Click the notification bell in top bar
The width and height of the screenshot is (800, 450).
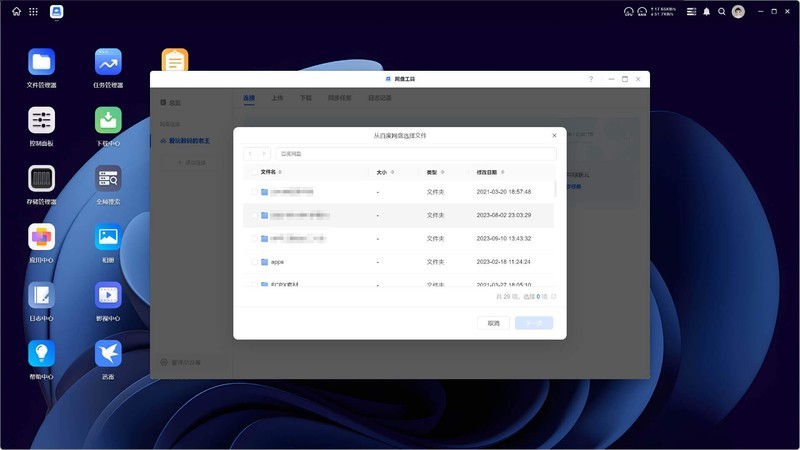point(706,11)
